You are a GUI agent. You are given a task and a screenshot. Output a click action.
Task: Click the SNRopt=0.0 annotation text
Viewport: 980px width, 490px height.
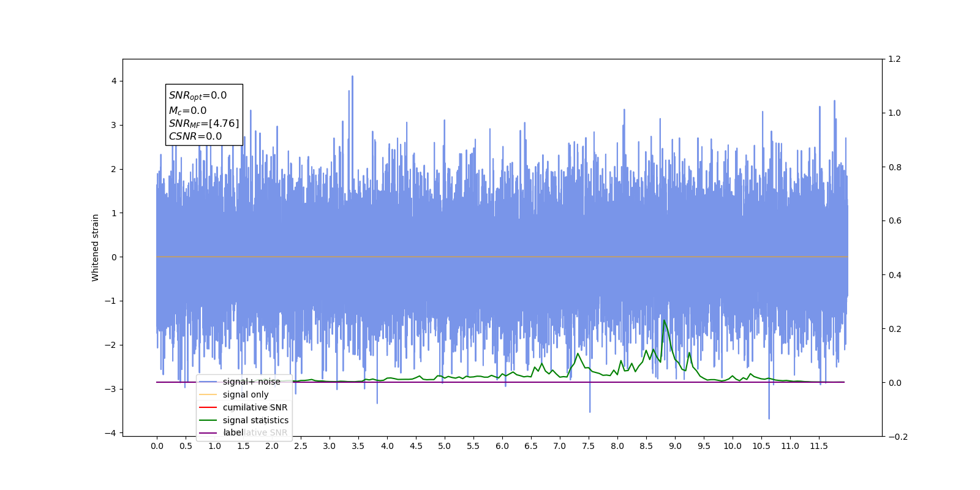pos(198,96)
